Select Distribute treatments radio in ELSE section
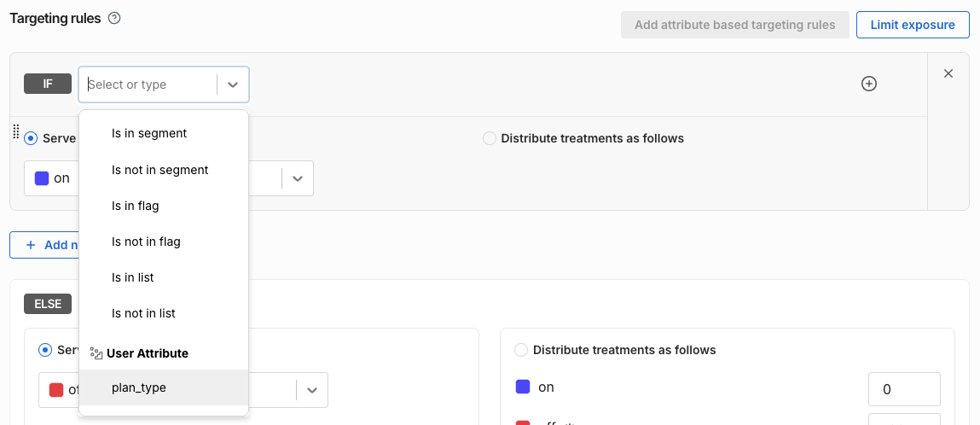 (x=521, y=350)
